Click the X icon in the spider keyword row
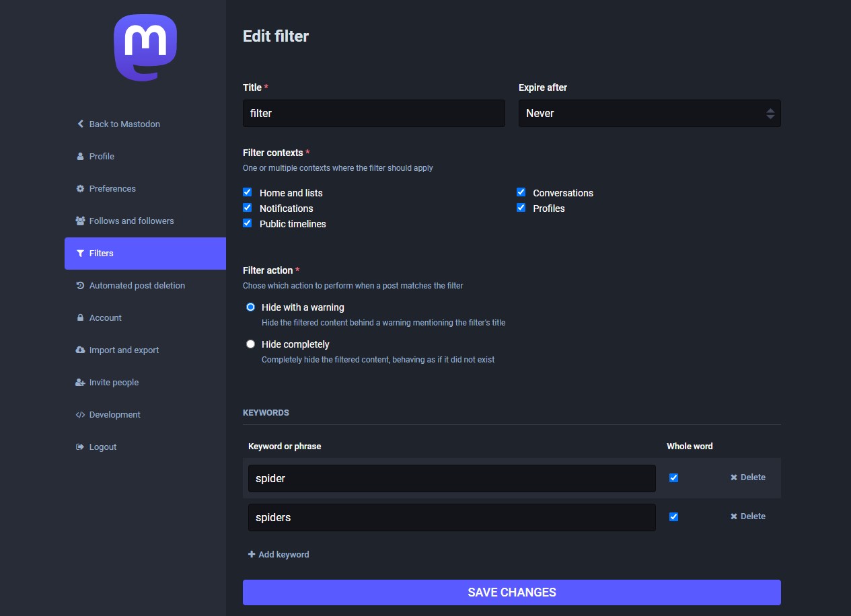Viewport: 851px width, 616px height. click(734, 477)
